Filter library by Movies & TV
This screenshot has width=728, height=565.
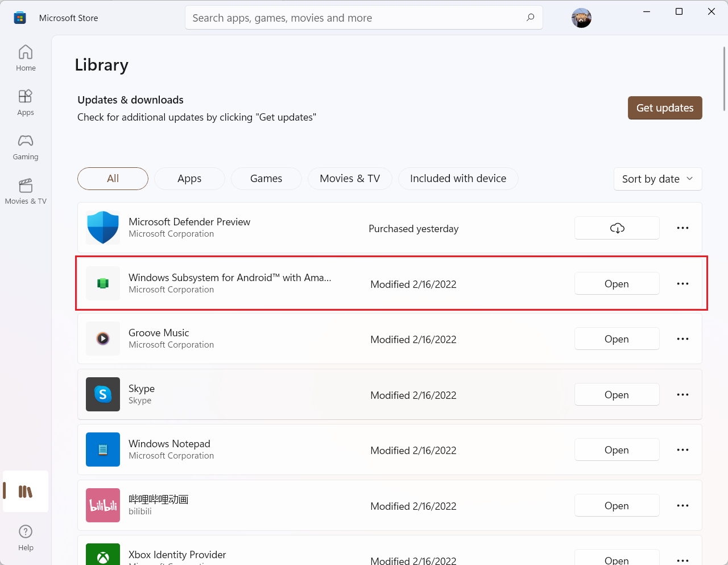pyautogui.click(x=350, y=179)
